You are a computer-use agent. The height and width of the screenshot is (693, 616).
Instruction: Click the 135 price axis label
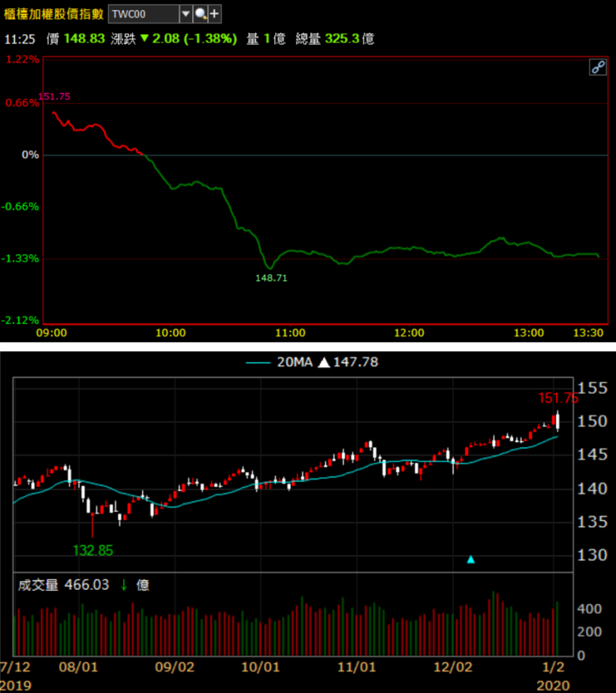[x=592, y=522]
